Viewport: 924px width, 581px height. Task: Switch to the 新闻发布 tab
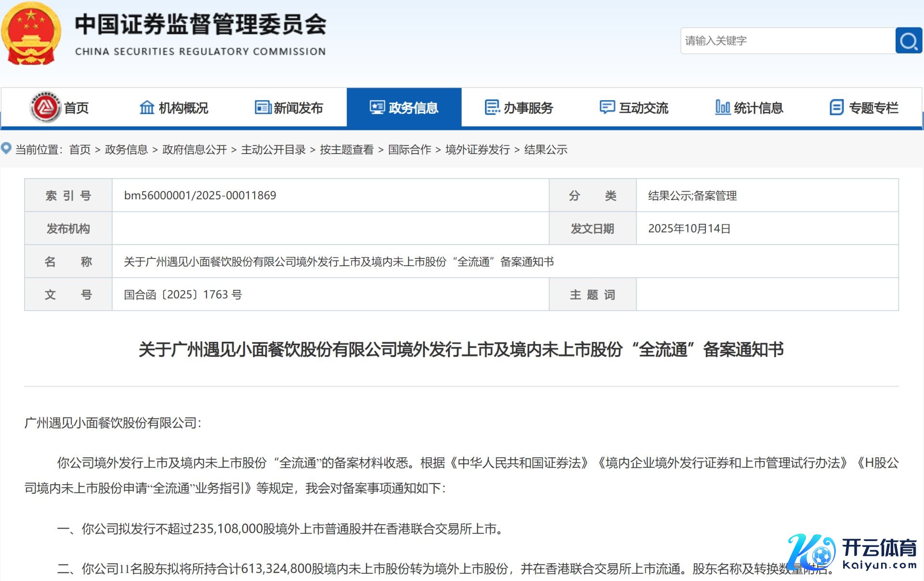coord(298,108)
